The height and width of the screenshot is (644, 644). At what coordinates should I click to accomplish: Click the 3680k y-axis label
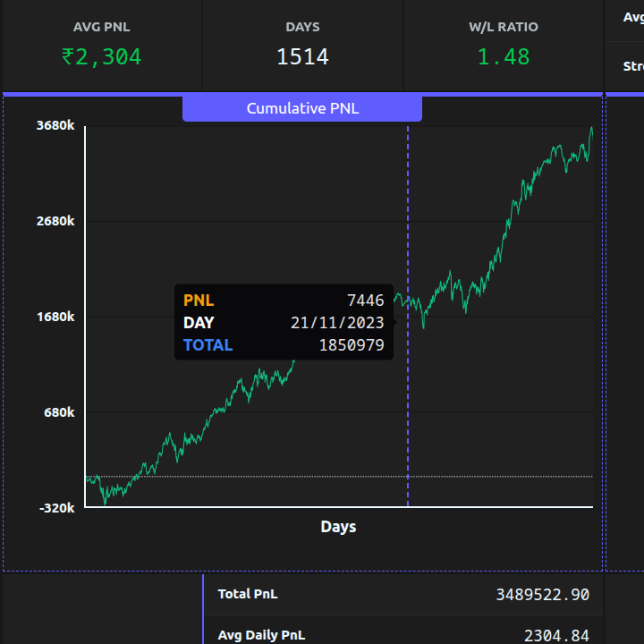tap(55, 126)
